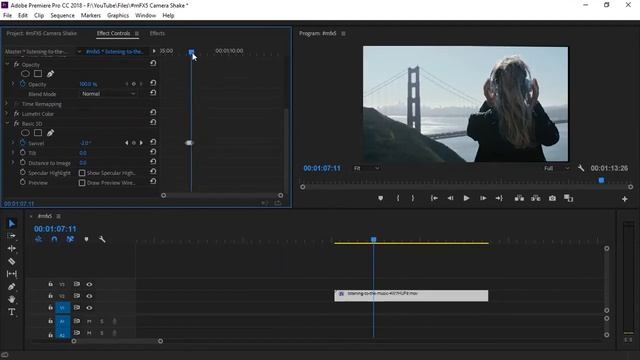Open Program Monitor settings wrench
This screenshot has width=640, height=360.
pyautogui.click(x=581, y=168)
